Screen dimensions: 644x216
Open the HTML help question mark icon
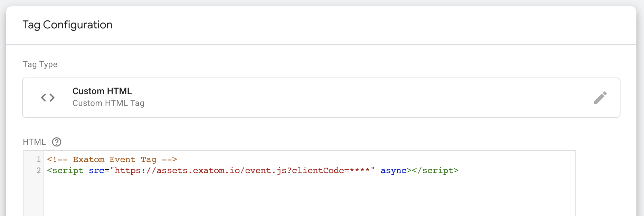pos(57,142)
